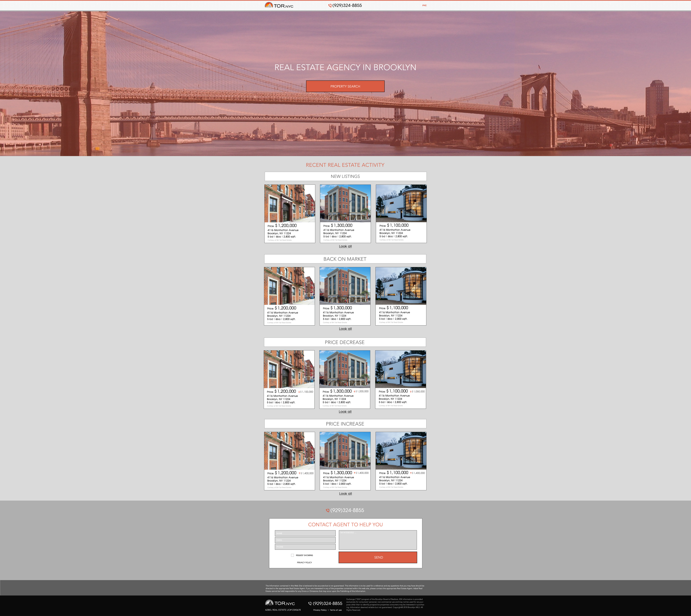The image size is (691, 616).
Task: Open the $1,100,000 white house photo in Back On Market
Action: (401, 286)
